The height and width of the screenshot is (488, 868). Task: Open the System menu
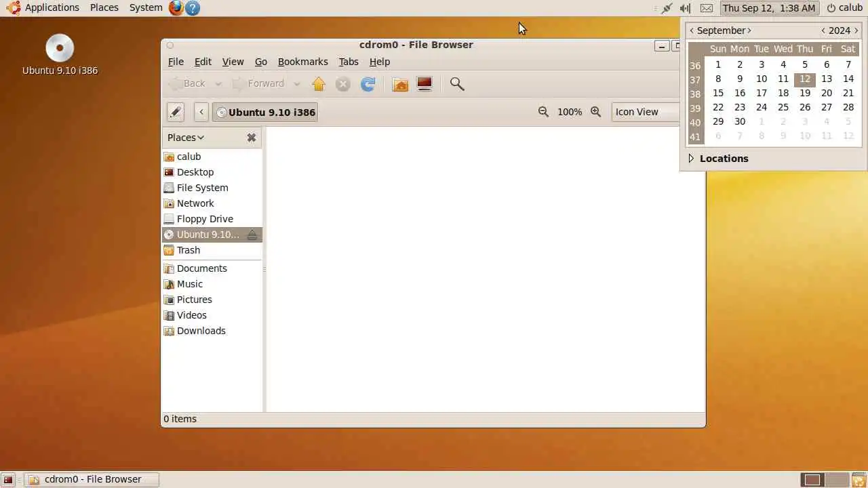pos(146,8)
